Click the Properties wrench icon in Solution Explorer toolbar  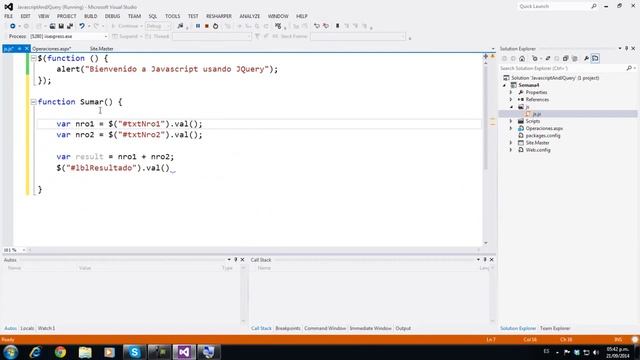[587, 58]
